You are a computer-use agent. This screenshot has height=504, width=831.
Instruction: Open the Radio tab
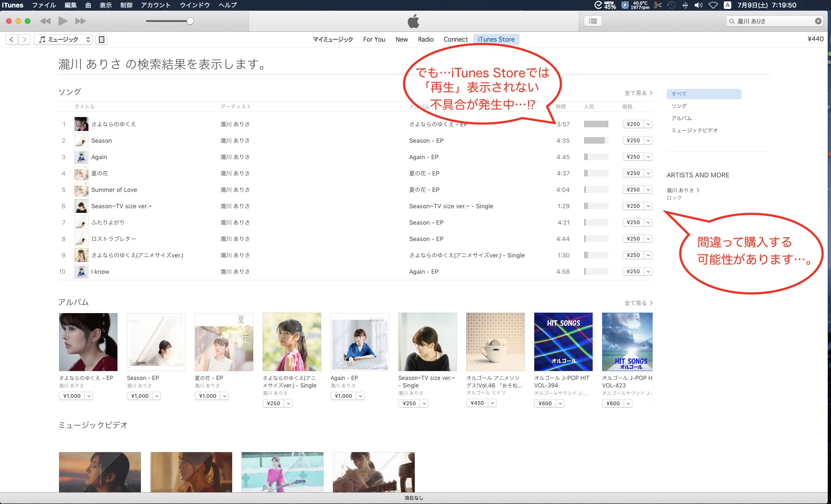[426, 39]
